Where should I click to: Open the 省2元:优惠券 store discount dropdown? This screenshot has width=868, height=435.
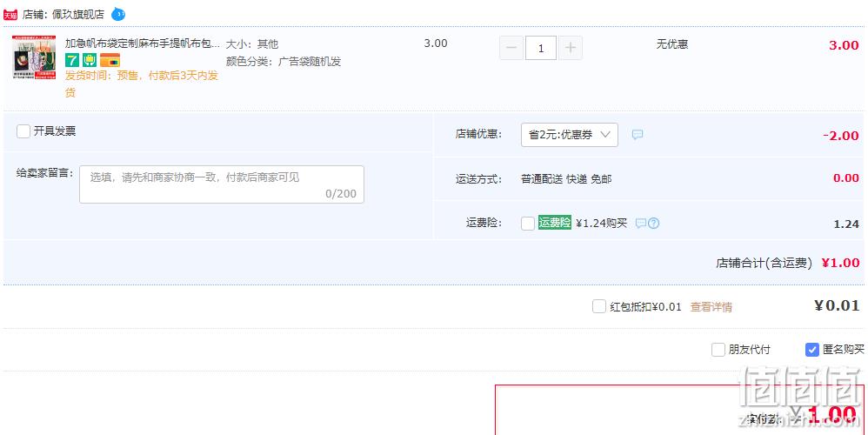569,135
